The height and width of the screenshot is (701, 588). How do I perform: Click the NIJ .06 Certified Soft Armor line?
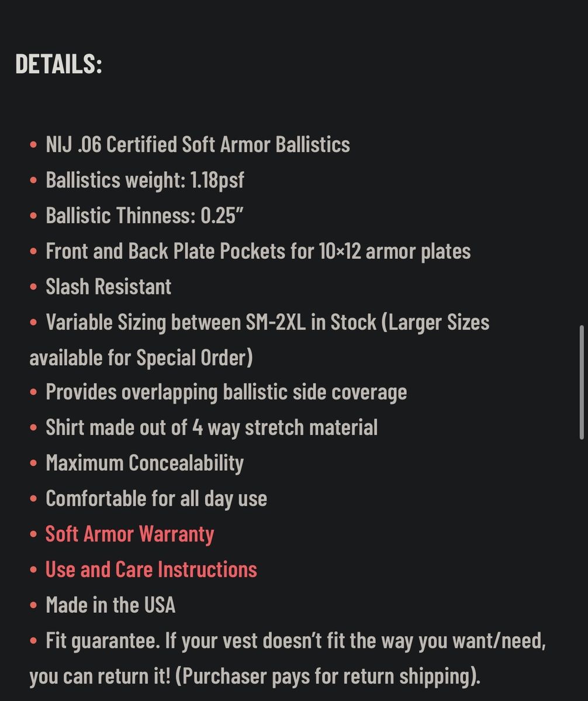pyautogui.click(x=198, y=144)
